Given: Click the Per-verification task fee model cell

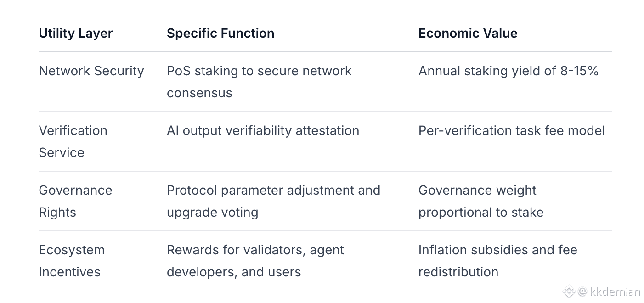Looking at the screenshot, I should click(511, 130).
